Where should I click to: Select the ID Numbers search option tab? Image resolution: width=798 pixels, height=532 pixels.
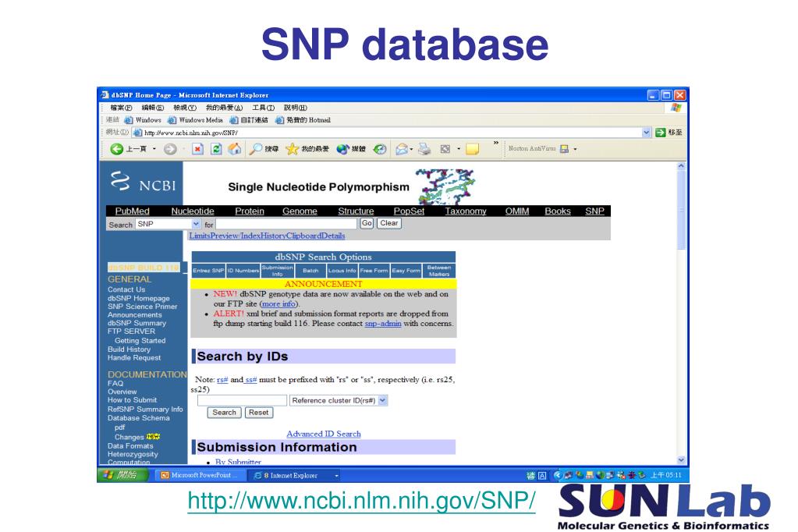click(243, 271)
